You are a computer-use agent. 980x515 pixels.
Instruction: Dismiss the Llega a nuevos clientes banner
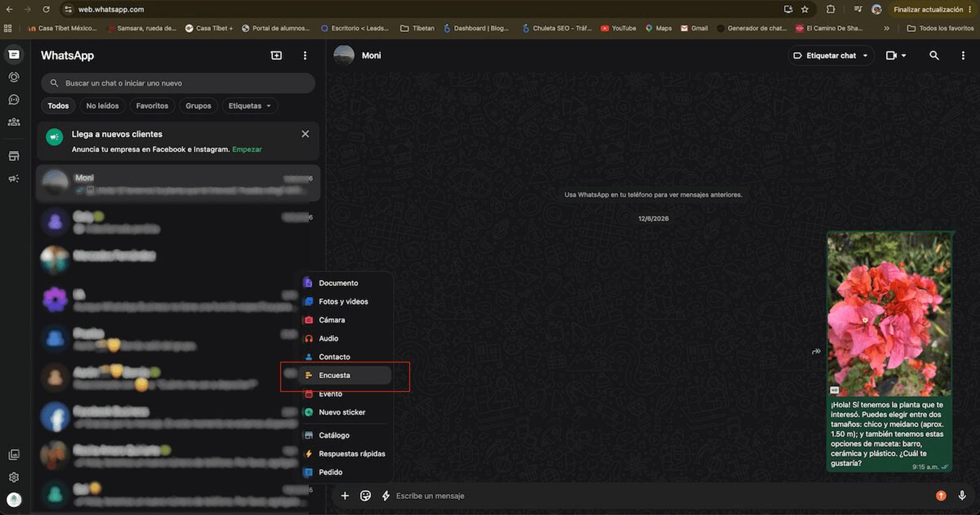pyautogui.click(x=305, y=134)
